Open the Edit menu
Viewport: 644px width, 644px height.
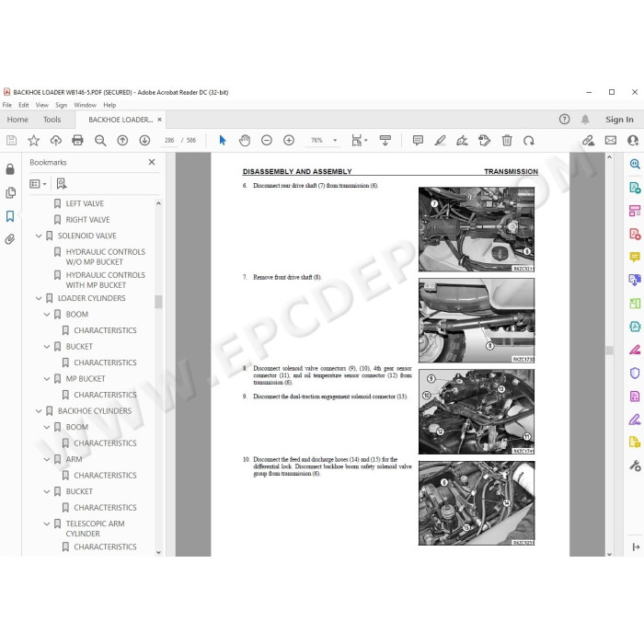(23, 105)
